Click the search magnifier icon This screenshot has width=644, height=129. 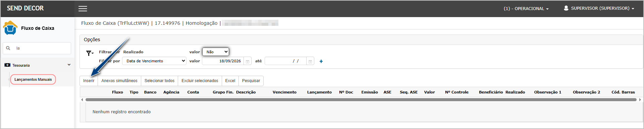click(8, 48)
